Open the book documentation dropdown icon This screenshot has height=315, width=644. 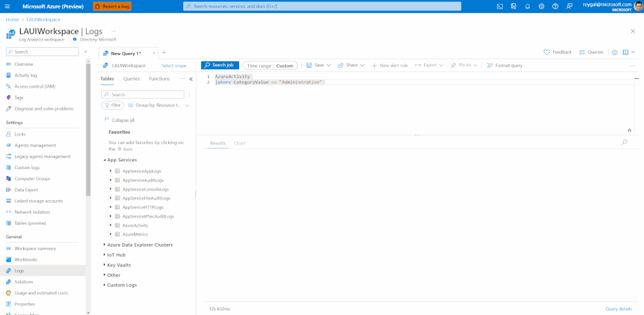pos(629,52)
